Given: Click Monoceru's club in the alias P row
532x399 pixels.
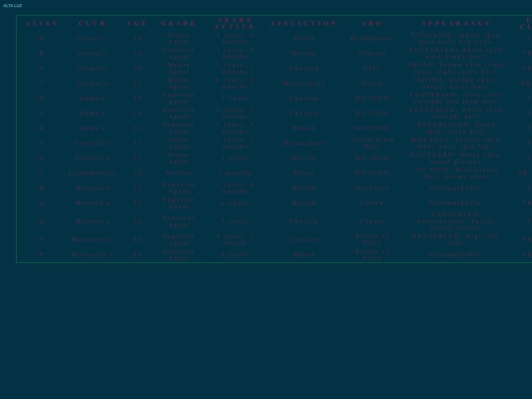Looking at the screenshot, I should 93,254.
